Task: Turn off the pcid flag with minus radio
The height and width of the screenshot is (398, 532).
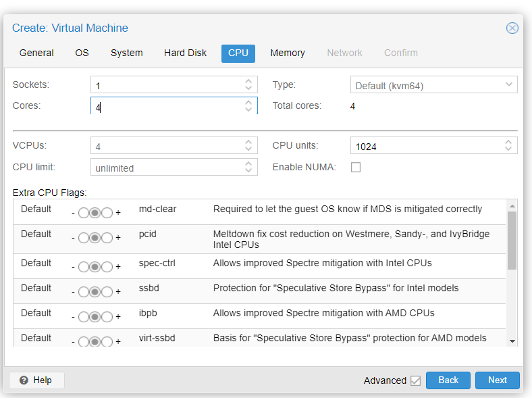Action: (x=84, y=238)
